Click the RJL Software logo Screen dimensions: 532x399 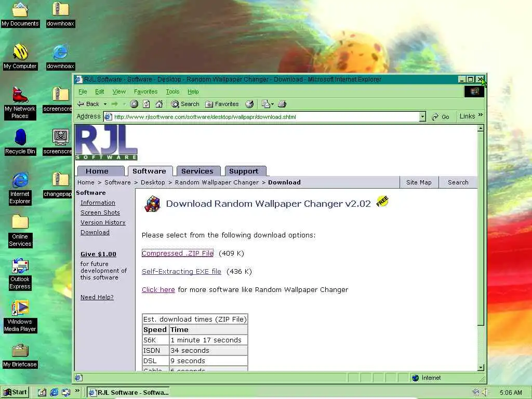pos(106,142)
